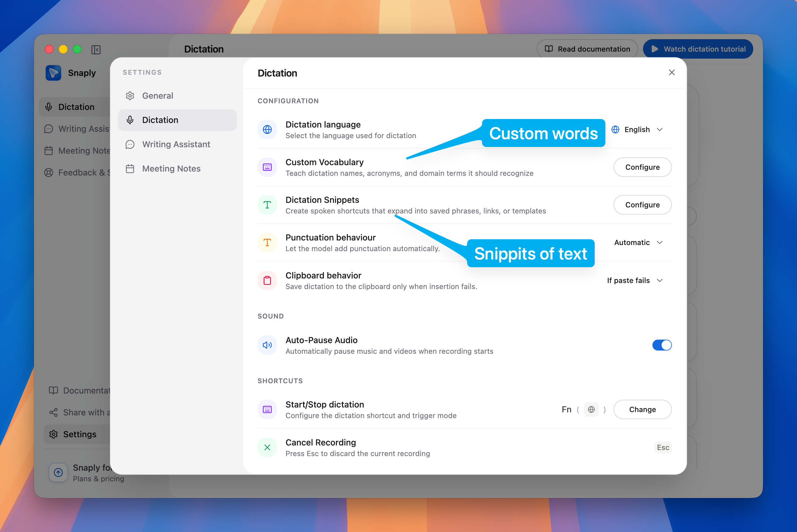Open the Automatic punctuation behaviour dropdown
This screenshot has width=797, height=532.
pos(638,243)
